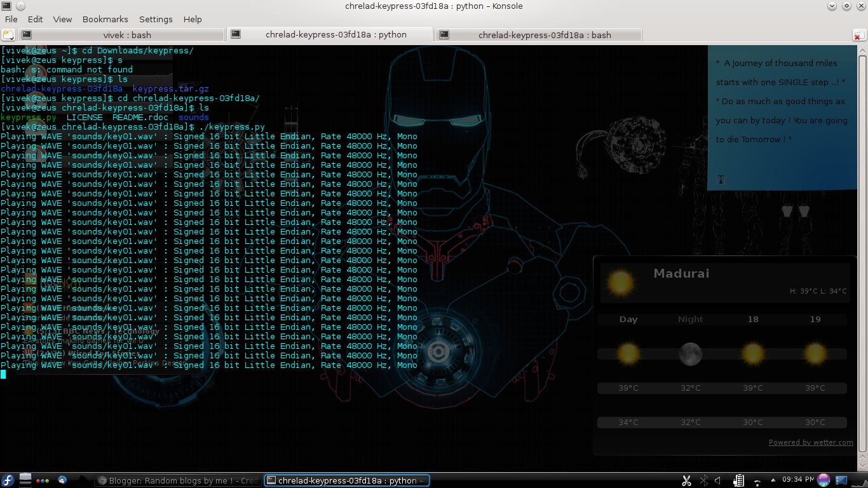Click the 'H: 39°C L: 34°C' text

[818, 291]
